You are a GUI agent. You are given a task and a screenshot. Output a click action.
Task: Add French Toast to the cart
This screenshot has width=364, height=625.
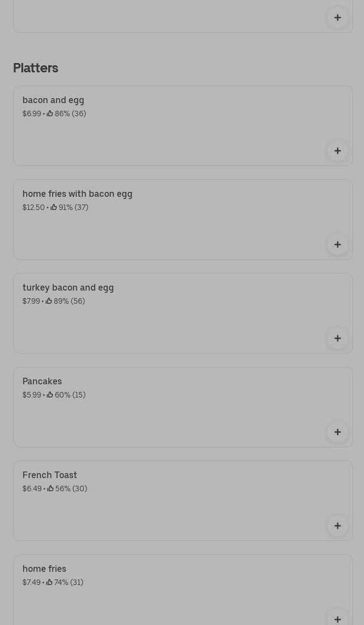338,526
